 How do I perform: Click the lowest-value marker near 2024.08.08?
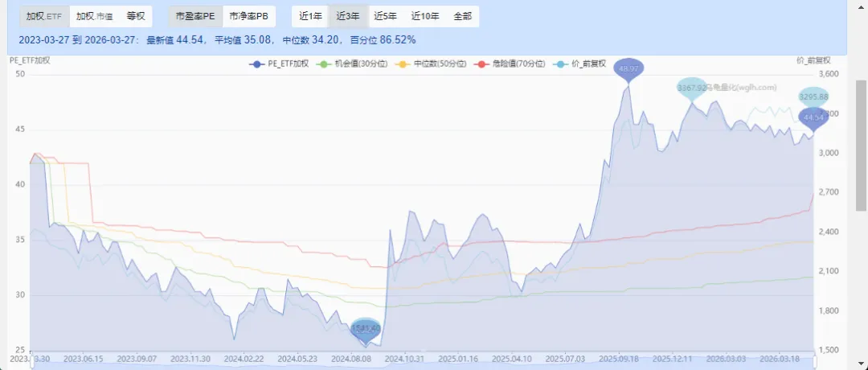(x=366, y=329)
